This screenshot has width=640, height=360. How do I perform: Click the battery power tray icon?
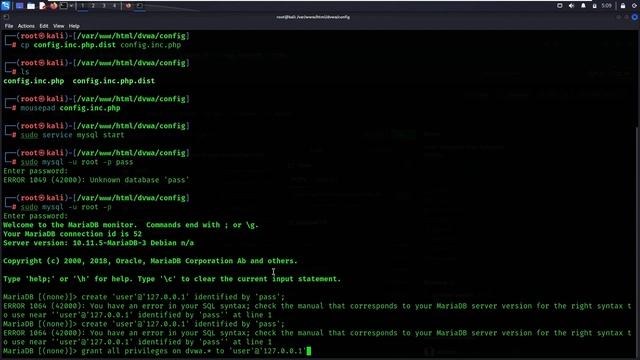point(595,6)
